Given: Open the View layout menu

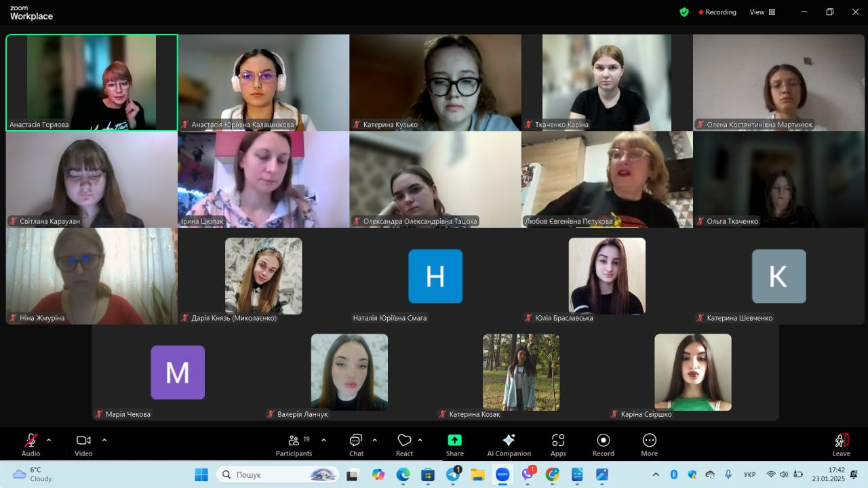Looking at the screenshot, I should tap(762, 12).
